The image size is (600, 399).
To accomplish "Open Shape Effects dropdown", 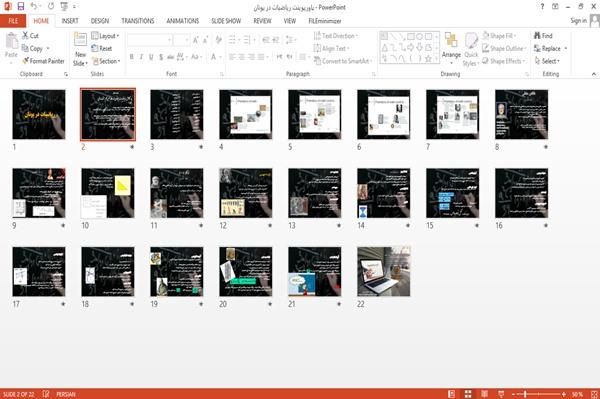I will tap(503, 61).
